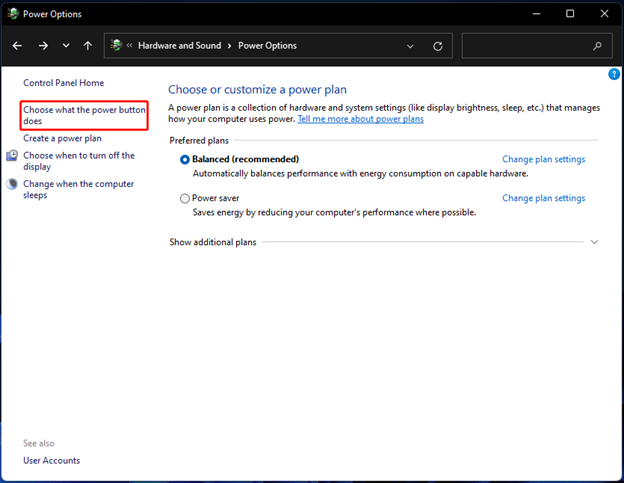This screenshot has height=483, width=624.
Task: Click the Power Options title bar icon
Action: click(12, 14)
